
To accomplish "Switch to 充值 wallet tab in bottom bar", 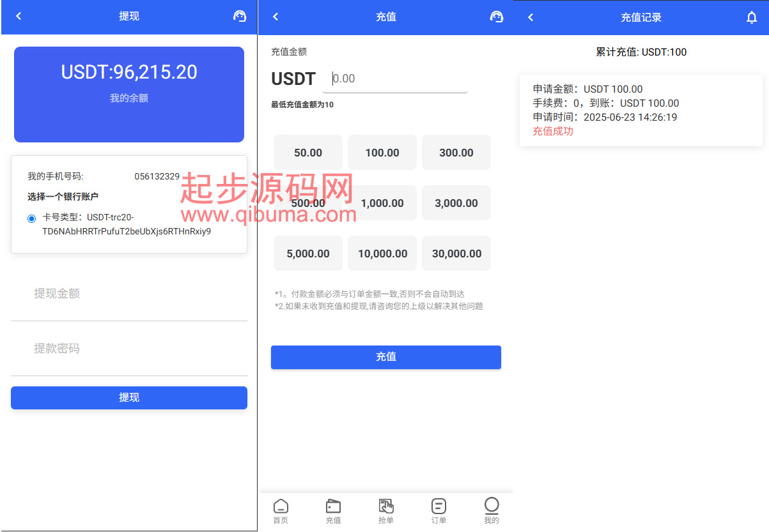I will (333, 511).
